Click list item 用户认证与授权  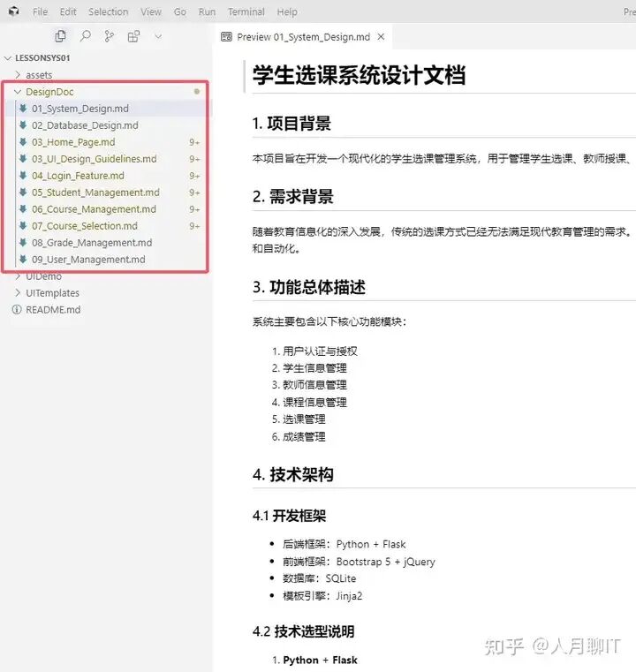click(x=320, y=351)
